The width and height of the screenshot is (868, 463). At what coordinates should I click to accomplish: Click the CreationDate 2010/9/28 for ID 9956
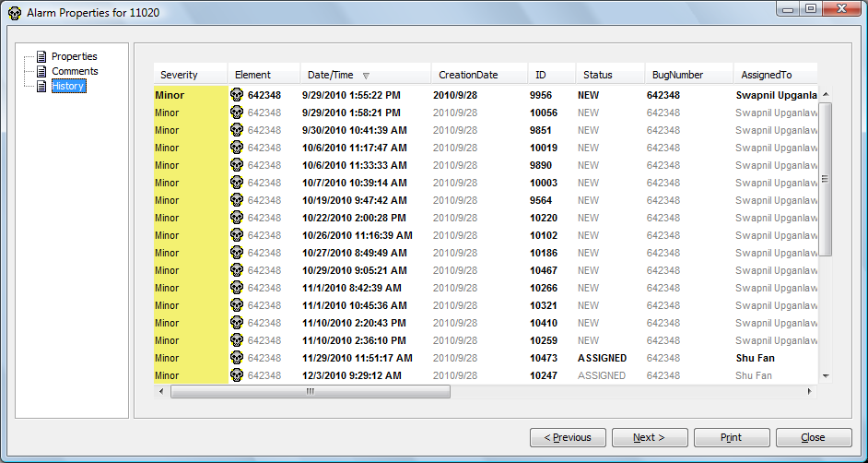coord(455,95)
